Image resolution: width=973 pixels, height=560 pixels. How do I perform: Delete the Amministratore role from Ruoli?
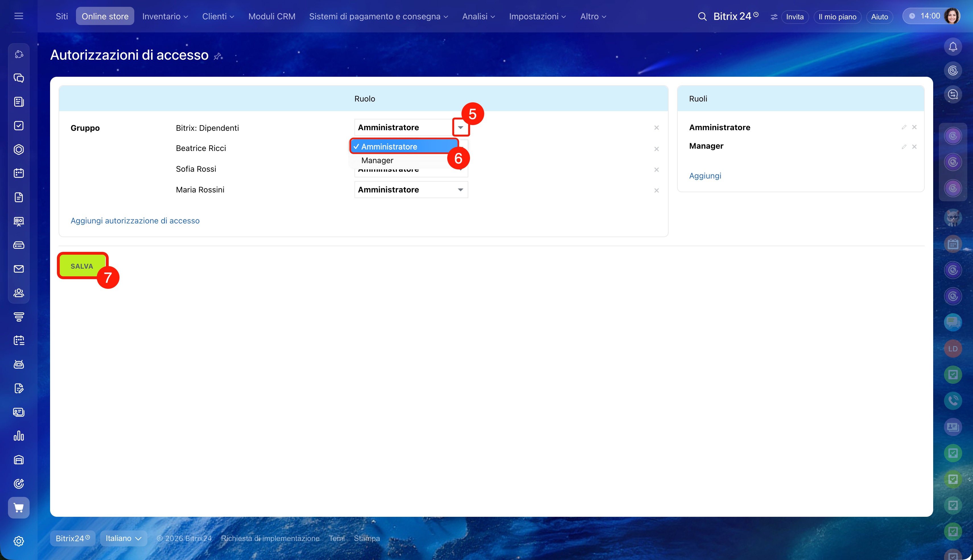coord(914,127)
